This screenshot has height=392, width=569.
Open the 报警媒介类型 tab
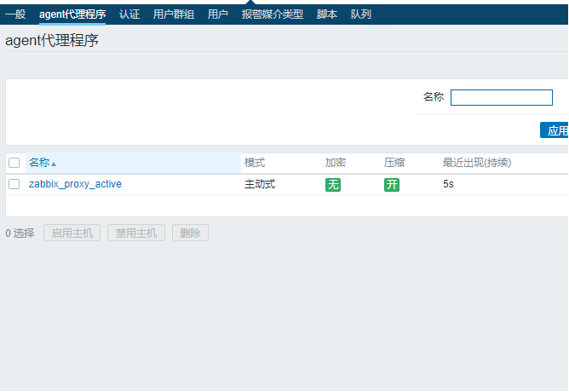coord(273,14)
